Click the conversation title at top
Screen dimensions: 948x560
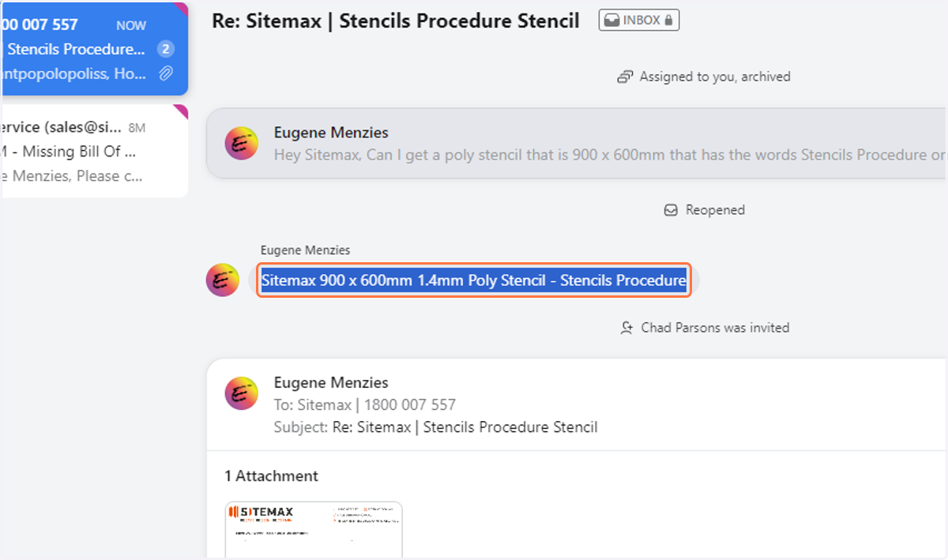pos(396,21)
